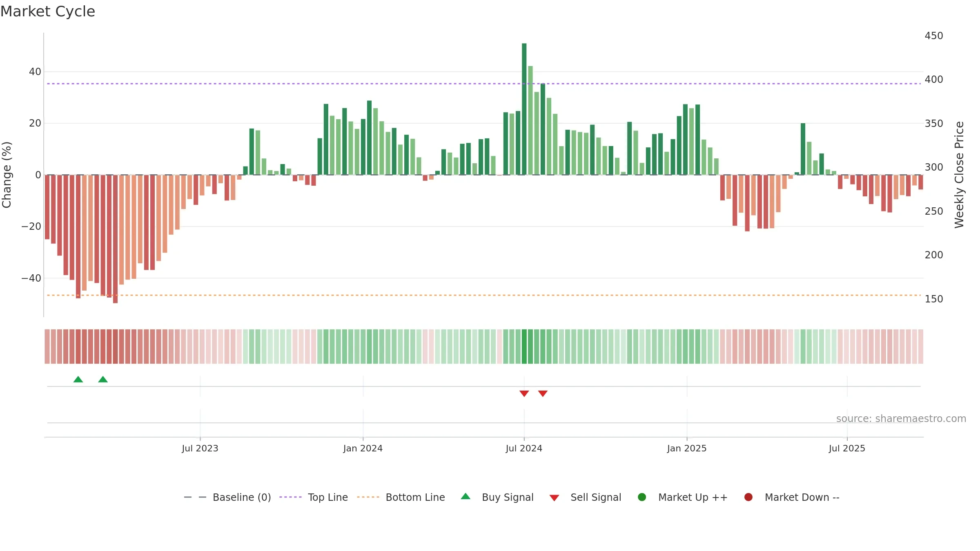Toggle the Bottom Line legend entry
This screenshot has height=551, width=980.
[401, 497]
